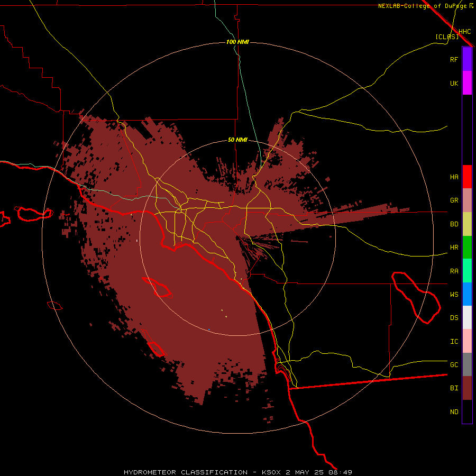Click the HR green legend swatch
The width and height of the screenshot is (476, 476).
tap(467, 248)
